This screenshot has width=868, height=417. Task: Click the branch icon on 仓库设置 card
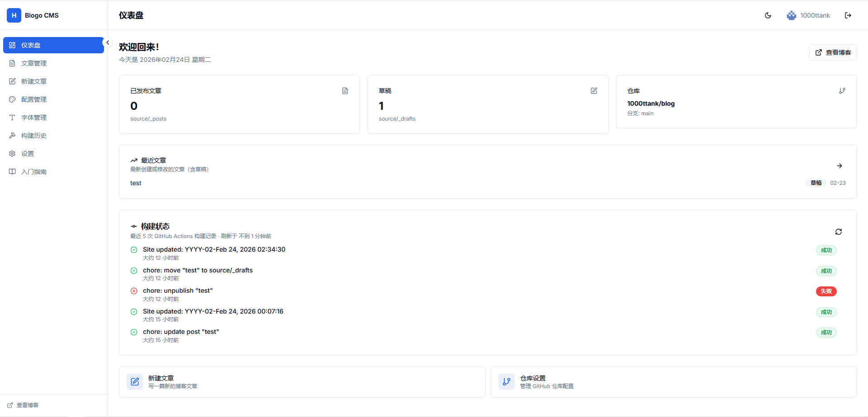[507, 382]
